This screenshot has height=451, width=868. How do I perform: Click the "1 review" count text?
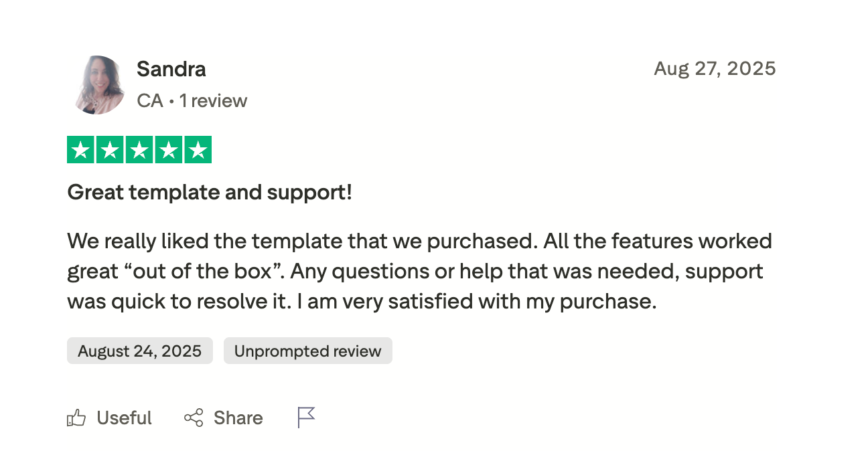click(213, 101)
